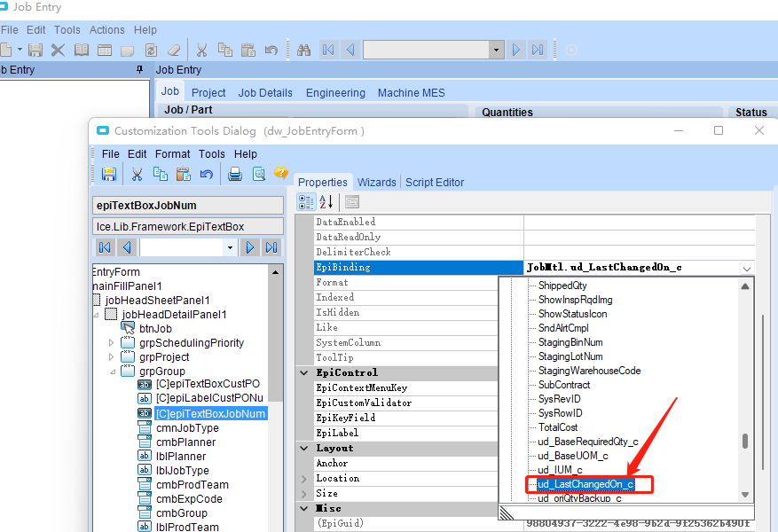This screenshot has height=532, width=778.
Task: Click the ToolTip property row
Action: click(406, 358)
